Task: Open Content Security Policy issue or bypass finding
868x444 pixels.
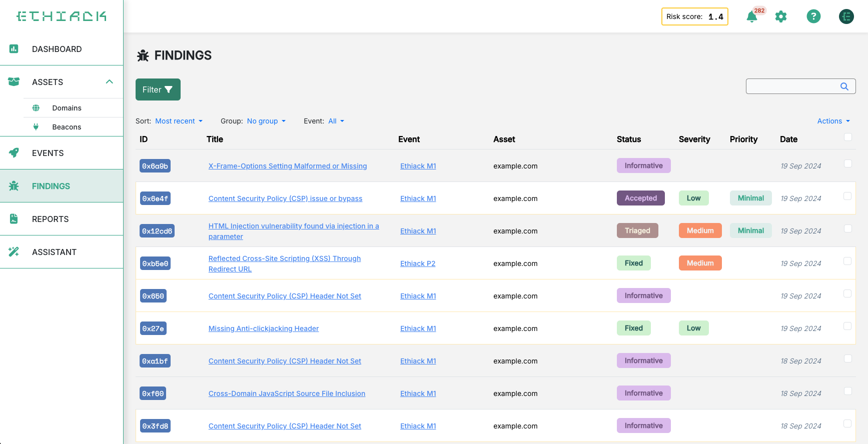Action: [x=285, y=198]
